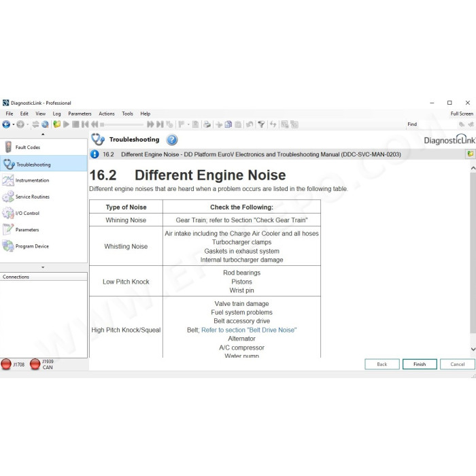Click the Cancel button
This screenshot has width=476, height=476.
pos(458,364)
